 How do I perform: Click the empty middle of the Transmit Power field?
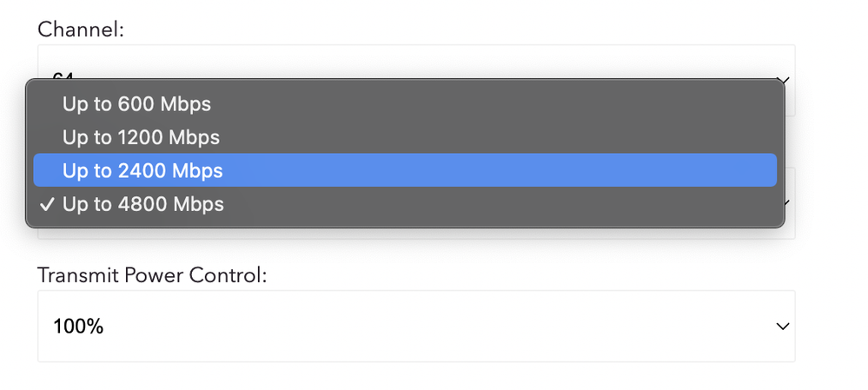(x=434, y=327)
